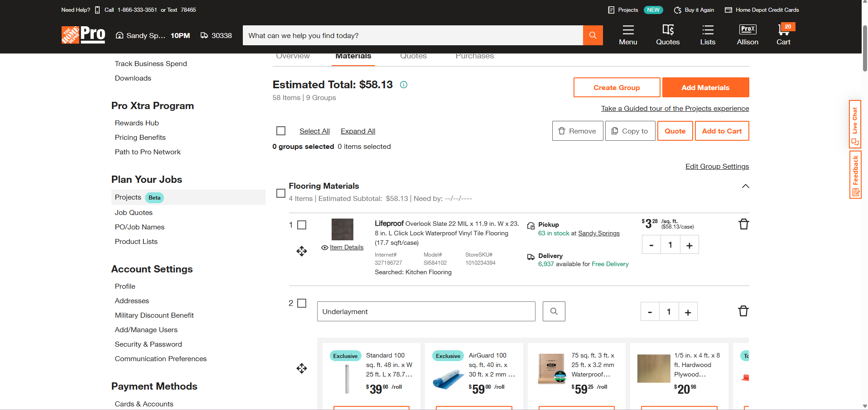This screenshot has width=868, height=410.
Task: Open the main Menu hamburger
Action: pyautogui.click(x=628, y=35)
